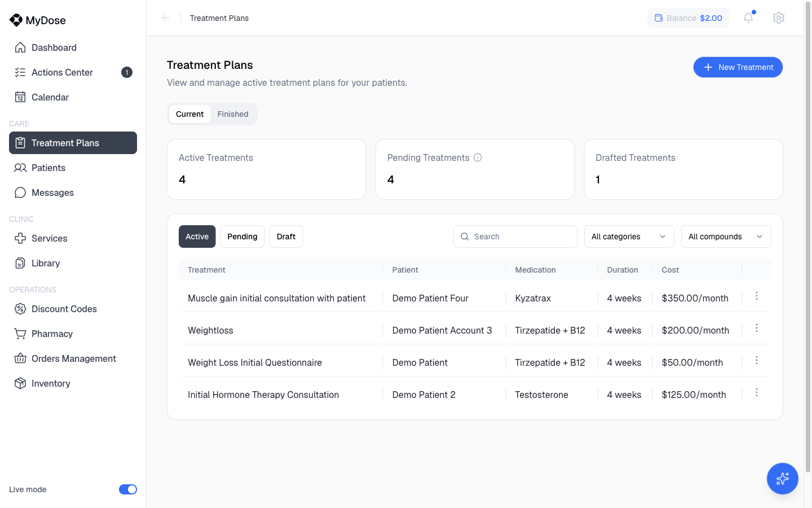Open the Actions Center page
The image size is (812, 508).
point(73,72)
